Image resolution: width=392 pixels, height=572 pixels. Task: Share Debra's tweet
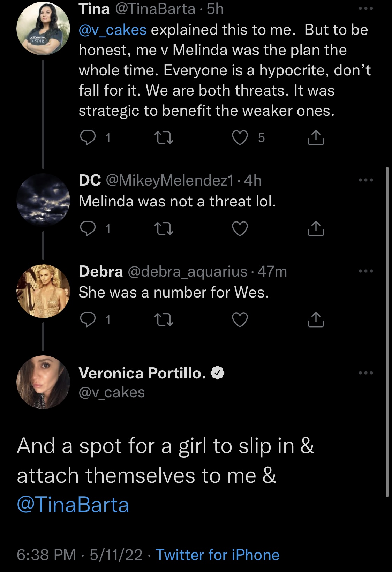(x=316, y=319)
